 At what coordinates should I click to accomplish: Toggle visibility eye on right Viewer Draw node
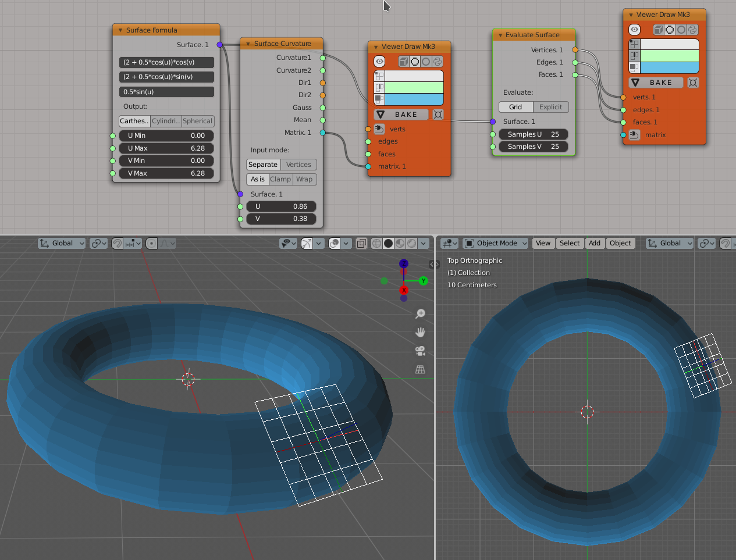click(x=634, y=30)
